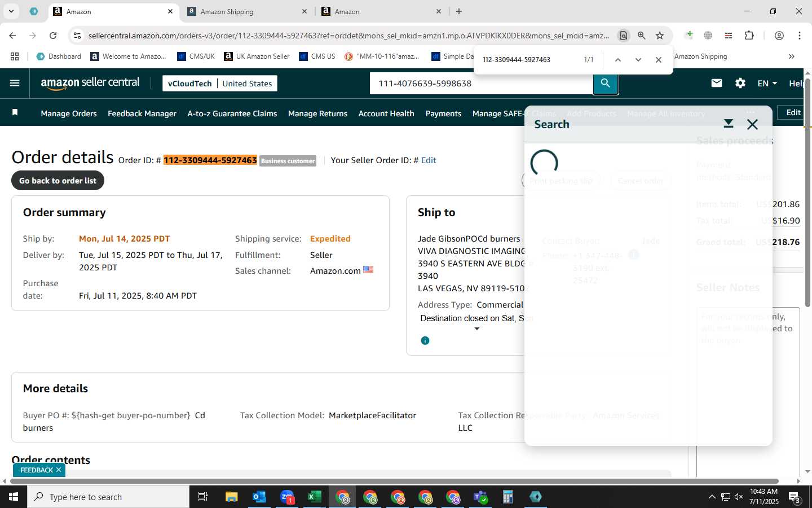Open the Dashboard bookmark
The width and height of the screenshot is (812, 508).
[x=59, y=56]
